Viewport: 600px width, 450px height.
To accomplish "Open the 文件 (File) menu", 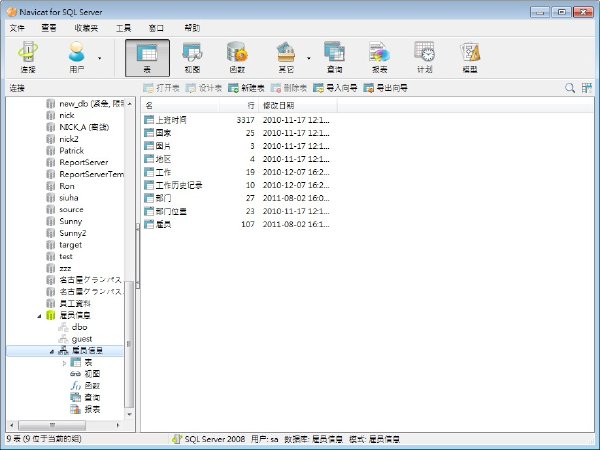I will coord(17,28).
